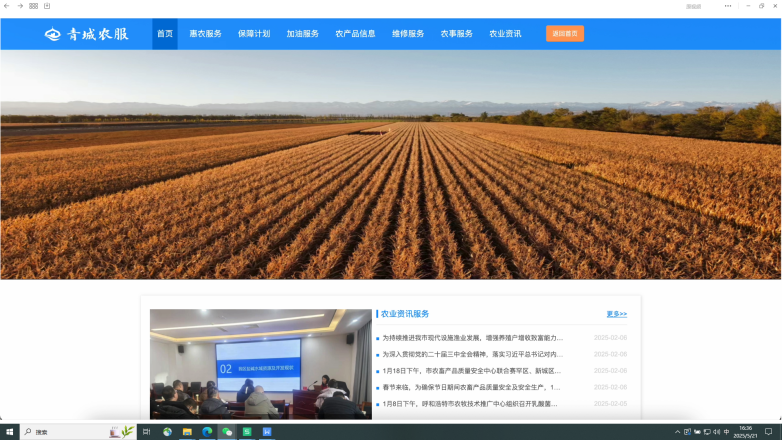Open the green S spreadsheet app on taskbar

(247, 432)
